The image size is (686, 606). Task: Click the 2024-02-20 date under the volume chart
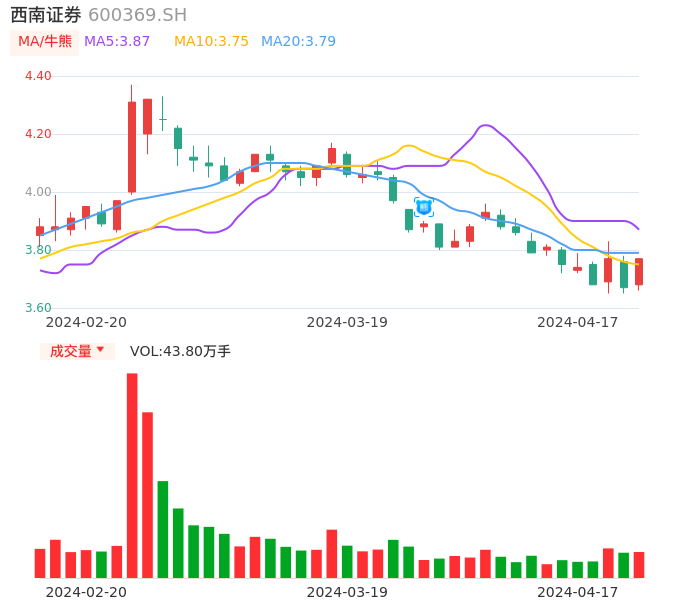pyautogui.click(x=86, y=592)
